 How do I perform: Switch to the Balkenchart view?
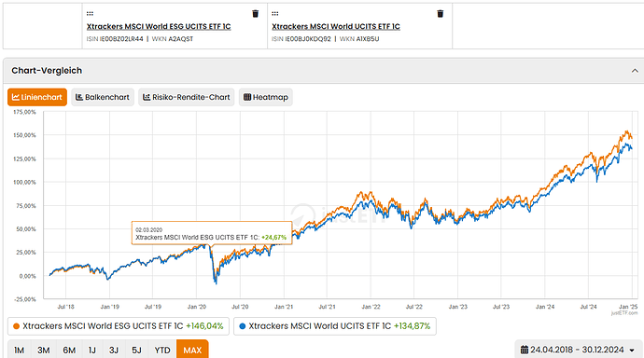click(103, 97)
